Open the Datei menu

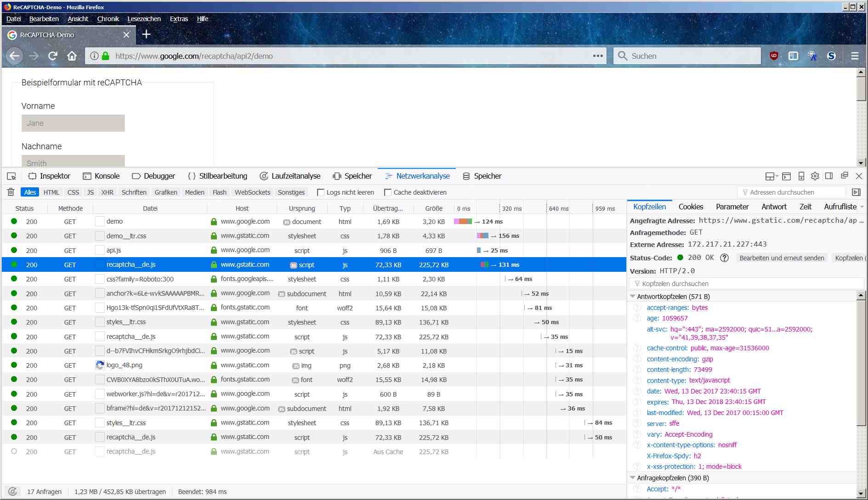click(14, 19)
